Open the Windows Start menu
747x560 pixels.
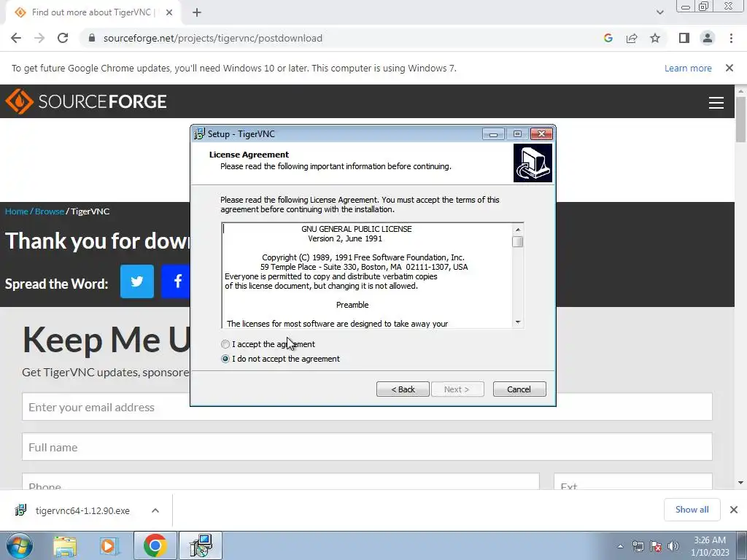click(x=20, y=545)
